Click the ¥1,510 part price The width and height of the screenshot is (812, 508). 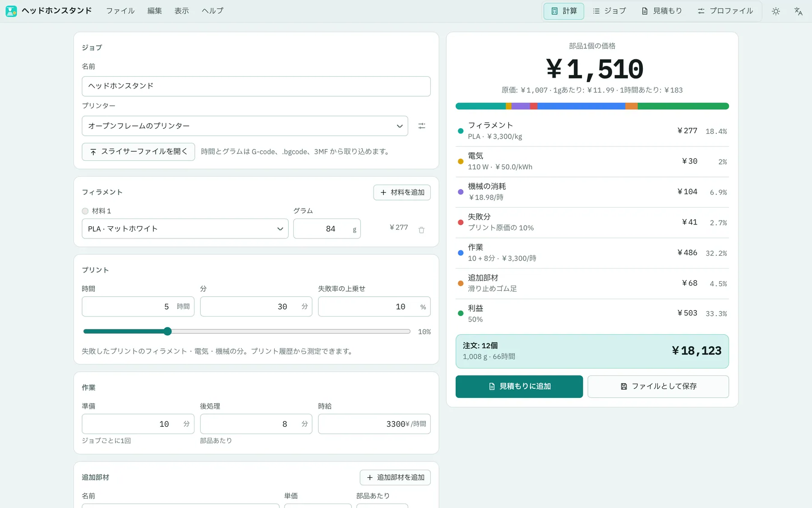click(x=595, y=70)
